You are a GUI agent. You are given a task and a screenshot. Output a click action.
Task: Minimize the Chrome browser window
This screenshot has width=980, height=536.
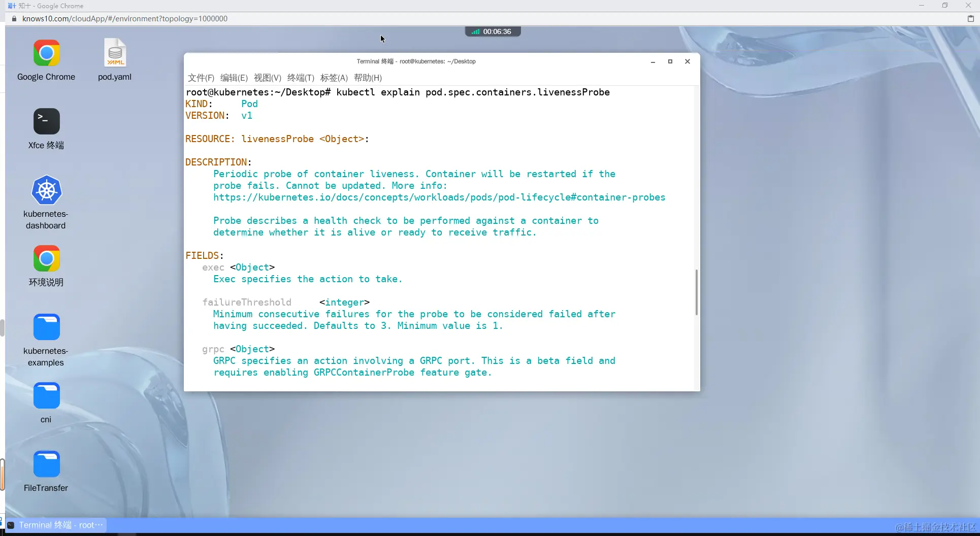click(922, 6)
